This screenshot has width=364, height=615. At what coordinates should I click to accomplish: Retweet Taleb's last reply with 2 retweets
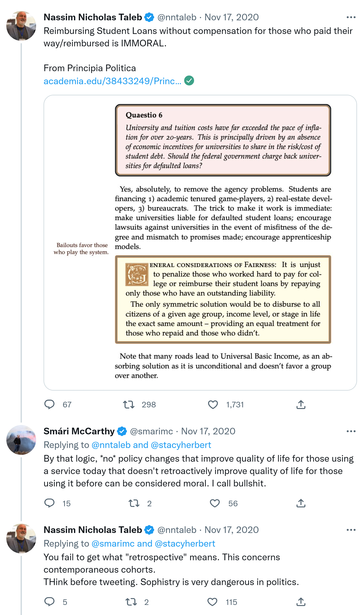[131, 602]
